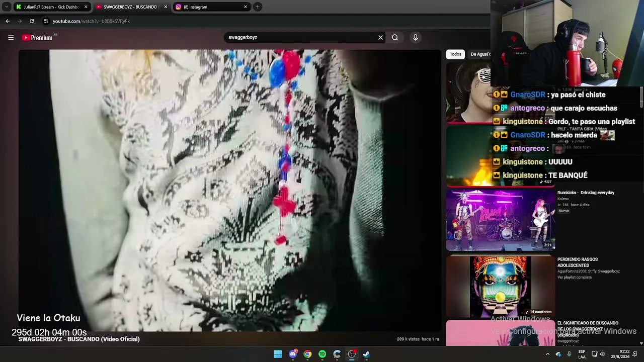The image size is (644, 362).
Task: Open the YouTube hamburger guide menu
Action: (11, 37)
